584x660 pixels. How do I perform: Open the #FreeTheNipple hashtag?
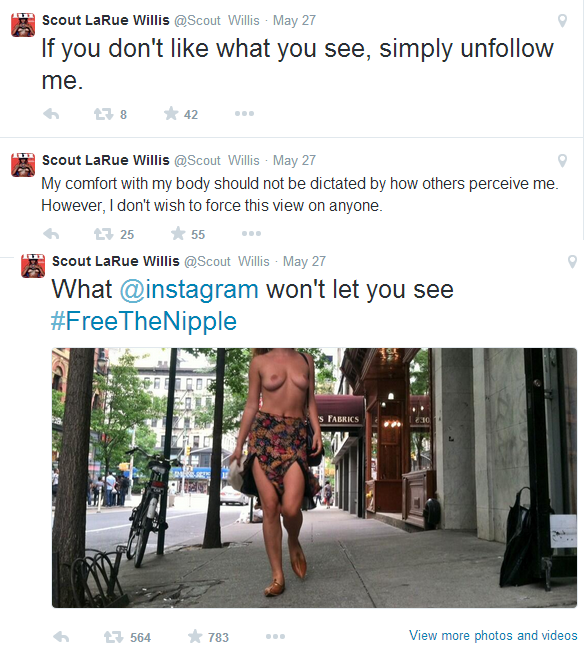click(144, 321)
